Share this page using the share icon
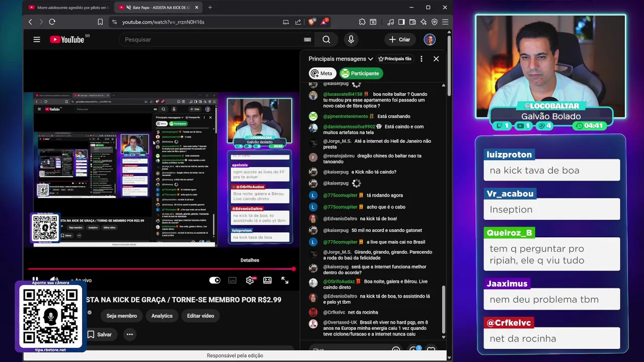 (x=298, y=22)
